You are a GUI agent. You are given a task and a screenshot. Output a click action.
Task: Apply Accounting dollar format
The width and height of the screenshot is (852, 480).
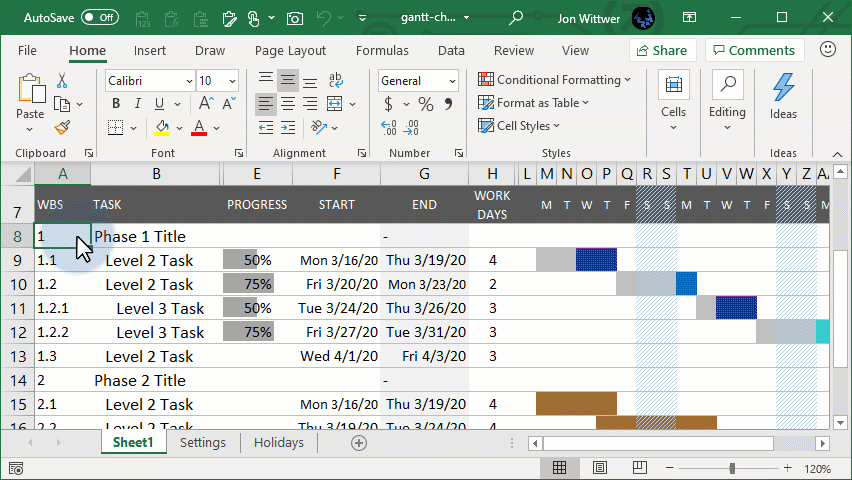388,103
